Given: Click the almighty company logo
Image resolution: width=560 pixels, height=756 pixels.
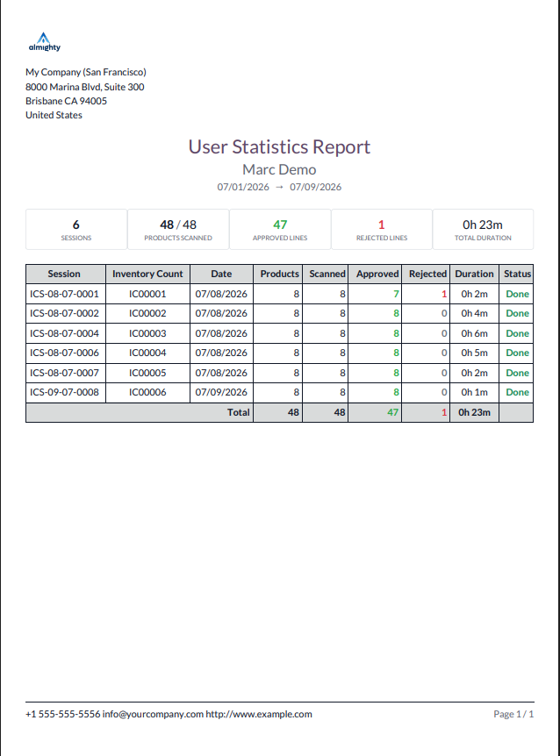Looking at the screenshot, I should click(45, 42).
